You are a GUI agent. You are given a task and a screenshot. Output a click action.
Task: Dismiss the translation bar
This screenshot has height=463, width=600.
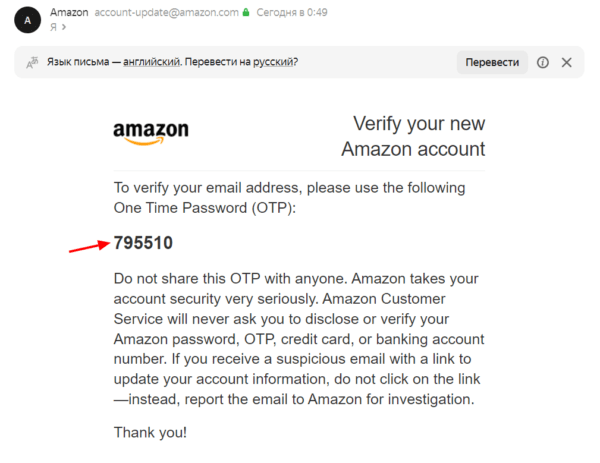coord(566,62)
